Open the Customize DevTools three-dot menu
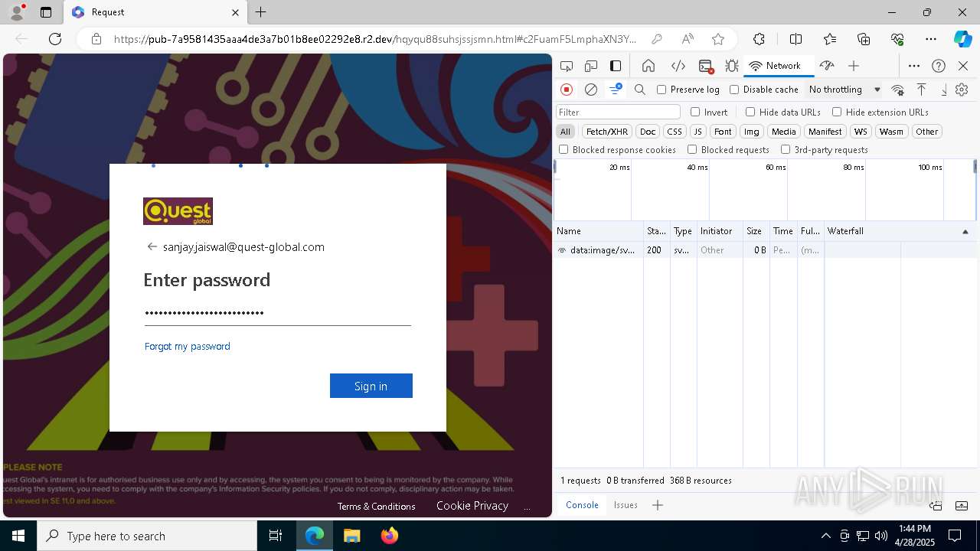 click(x=914, y=66)
